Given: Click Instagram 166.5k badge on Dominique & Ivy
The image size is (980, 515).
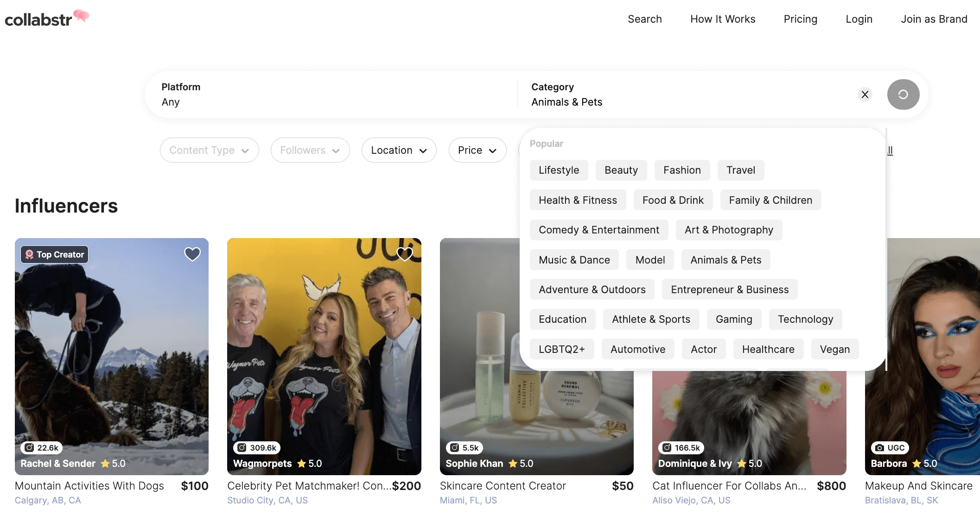Looking at the screenshot, I should click(x=681, y=447).
